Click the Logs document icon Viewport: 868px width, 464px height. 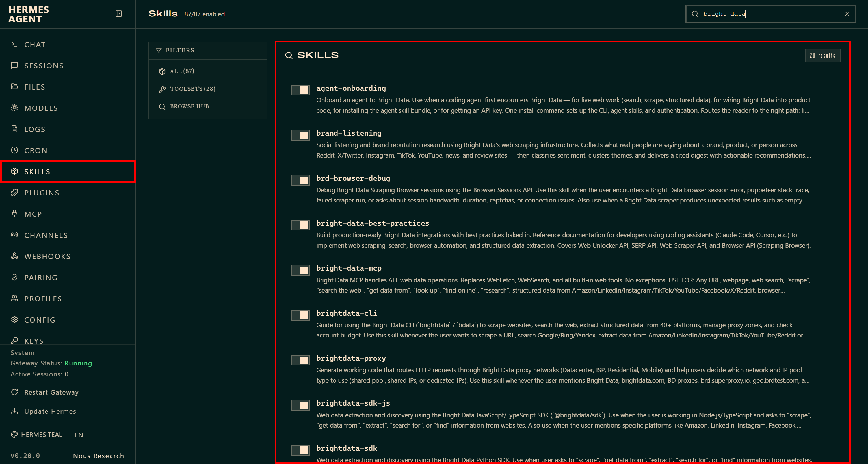tap(14, 129)
